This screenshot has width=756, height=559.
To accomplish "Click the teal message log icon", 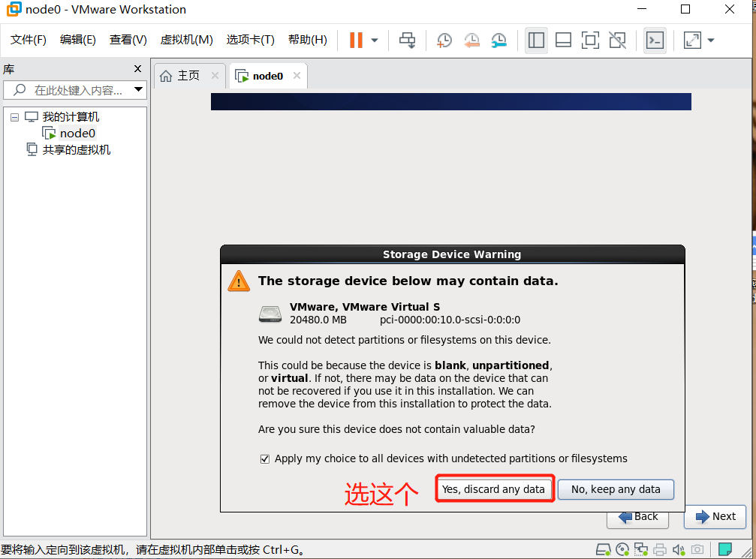I will click(x=725, y=549).
